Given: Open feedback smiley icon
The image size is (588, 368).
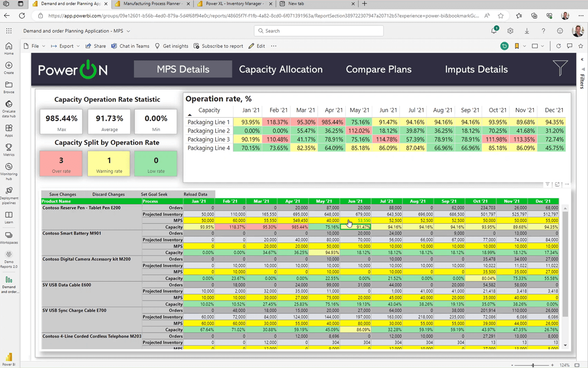Looking at the screenshot, I should click(560, 31).
